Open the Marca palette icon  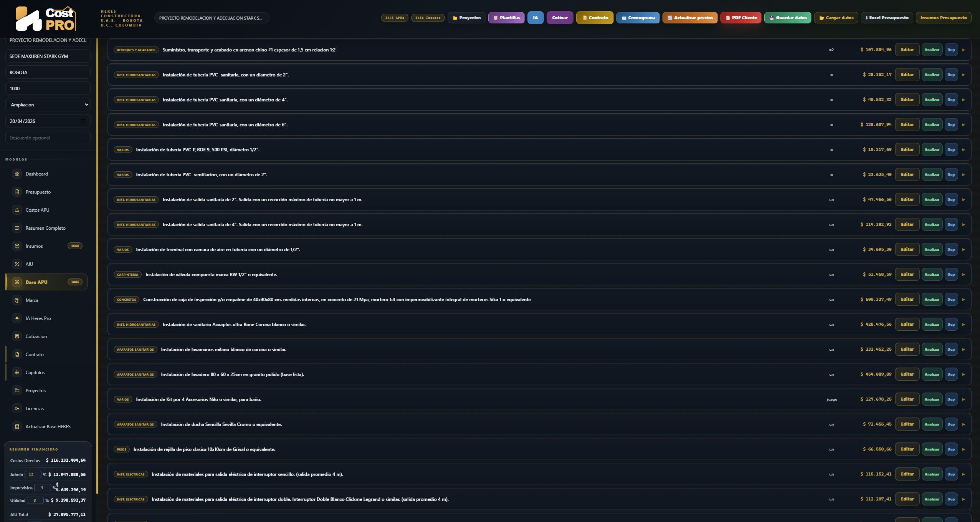[17, 300]
